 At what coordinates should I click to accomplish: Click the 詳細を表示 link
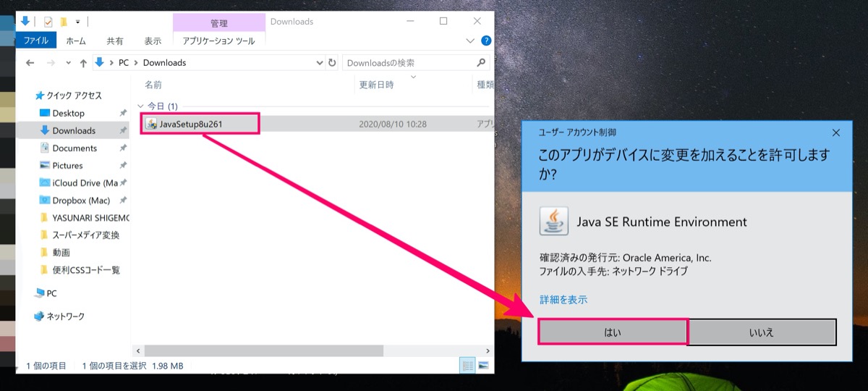coord(563,299)
